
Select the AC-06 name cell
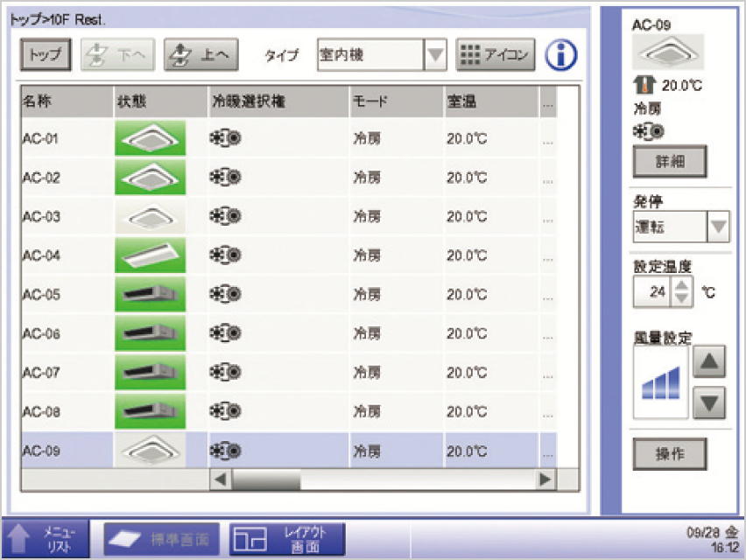[67, 333]
